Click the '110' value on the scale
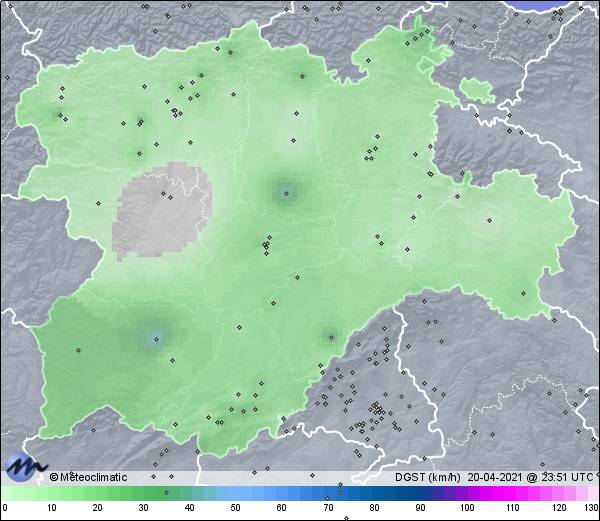The height and width of the screenshot is (521, 600). tap(513, 508)
